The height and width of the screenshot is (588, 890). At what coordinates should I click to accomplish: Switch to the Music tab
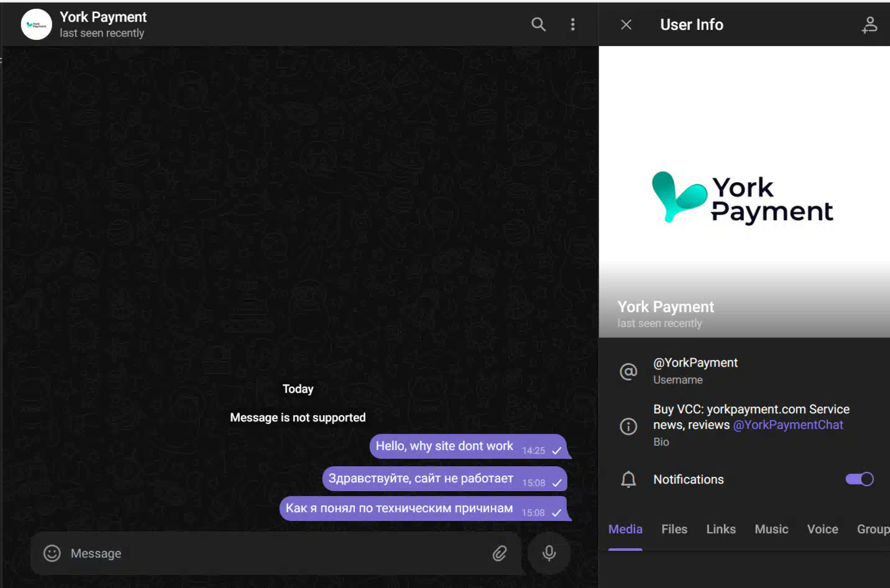[x=771, y=529]
